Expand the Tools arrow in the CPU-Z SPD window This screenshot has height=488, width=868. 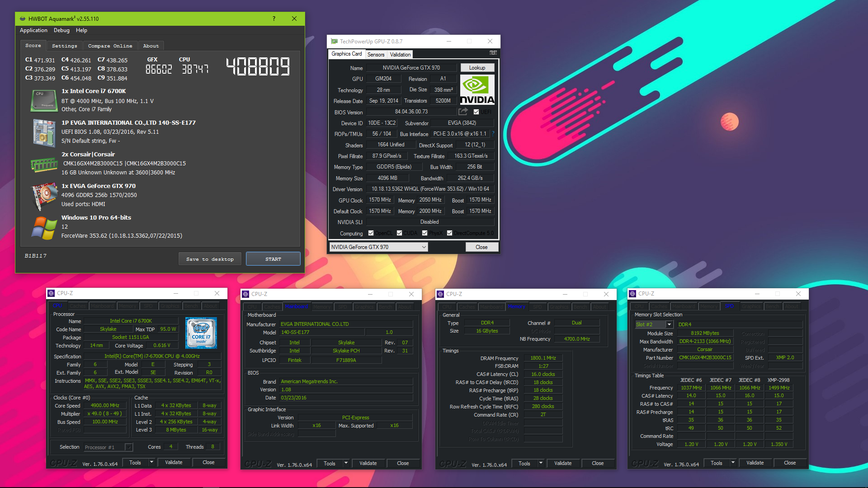click(x=733, y=463)
